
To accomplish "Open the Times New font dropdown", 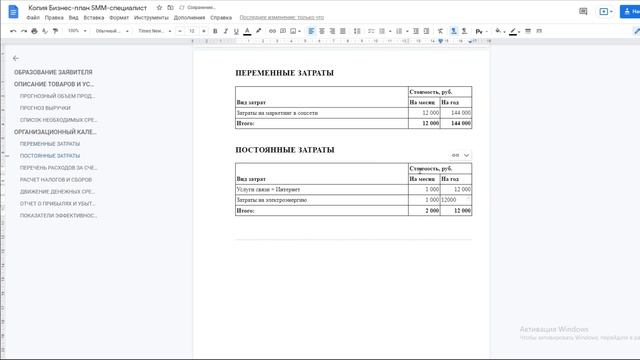I will click(x=154, y=31).
